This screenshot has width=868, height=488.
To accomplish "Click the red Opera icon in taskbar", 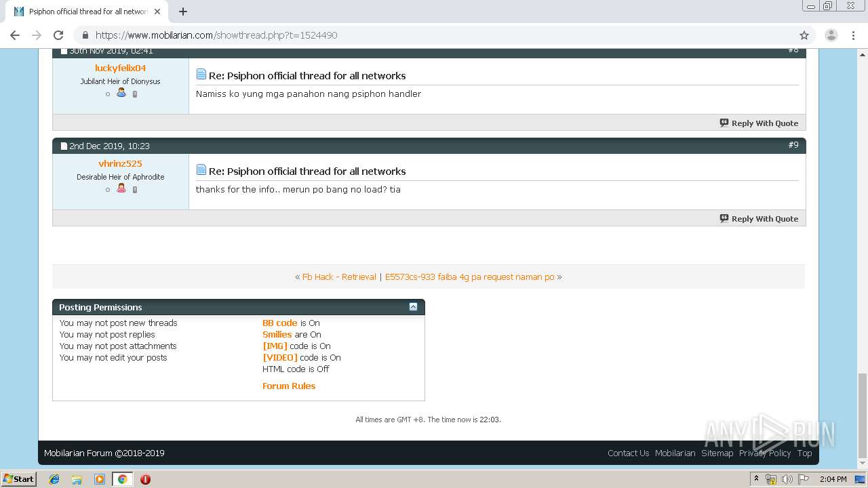I will coord(145,479).
